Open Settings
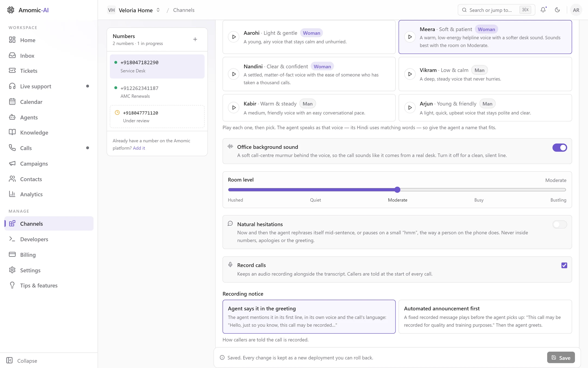This screenshot has width=588, height=368. click(49, 270)
